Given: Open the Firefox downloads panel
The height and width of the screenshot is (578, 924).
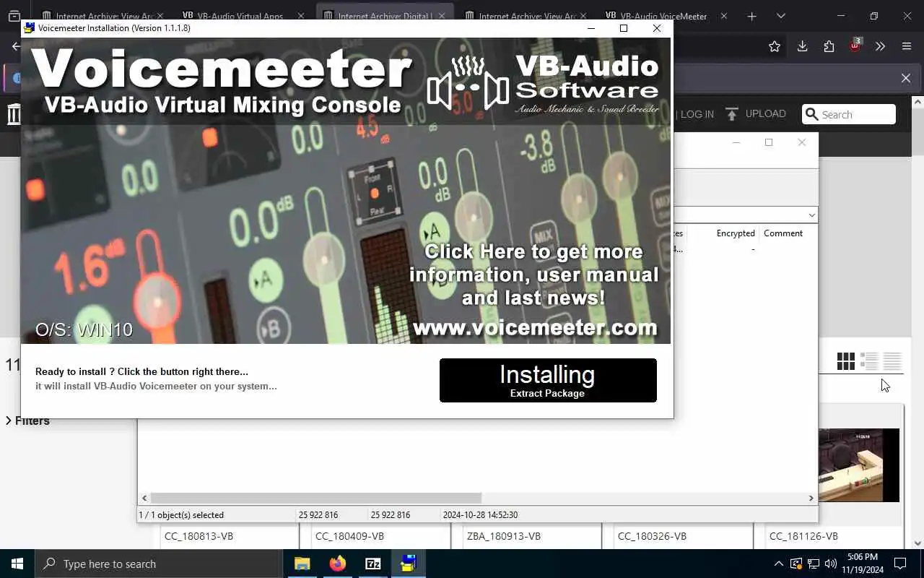Looking at the screenshot, I should tap(802, 46).
